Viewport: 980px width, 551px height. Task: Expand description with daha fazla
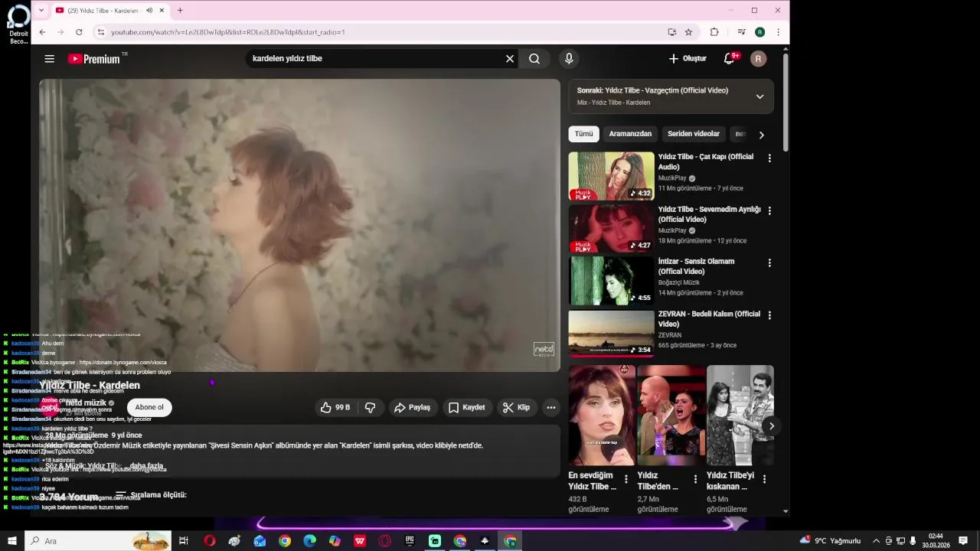coord(146,466)
